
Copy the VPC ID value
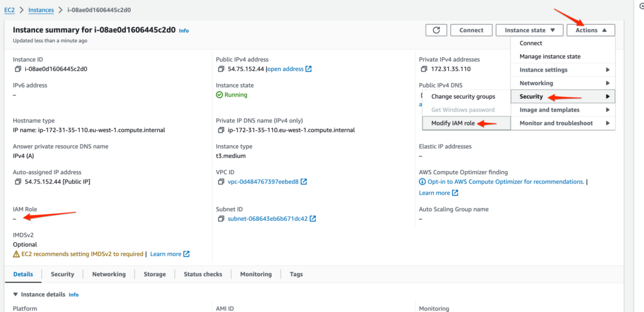pyautogui.click(x=221, y=181)
